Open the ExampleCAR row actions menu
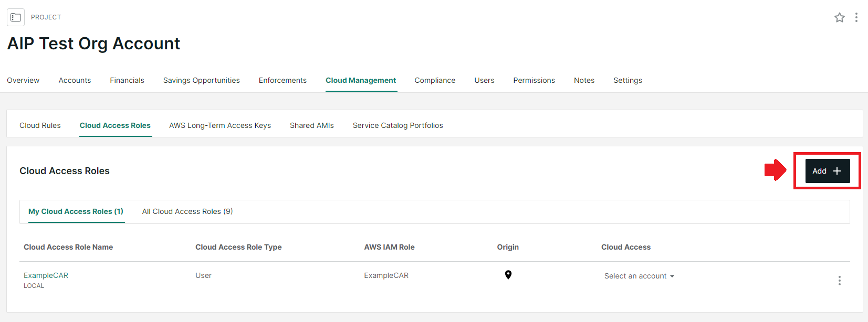The image size is (868, 322). (839, 281)
